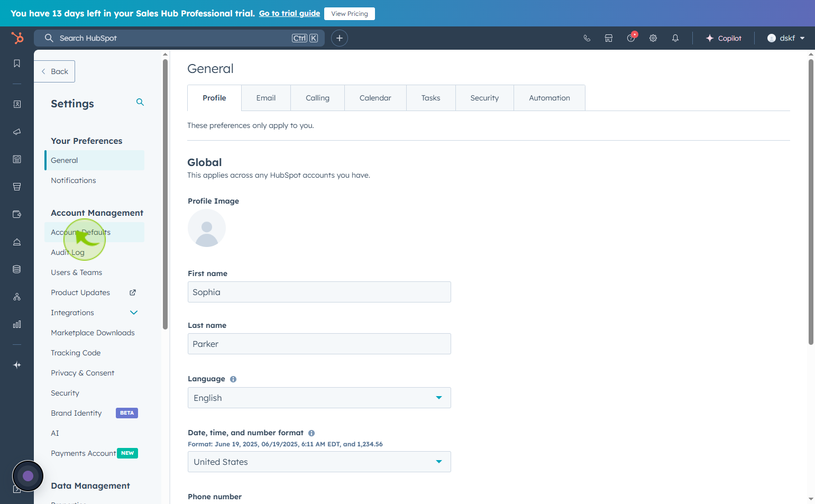Click the profile image avatar
Viewport: 815px width, 504px height.
(x=207, y=228)
